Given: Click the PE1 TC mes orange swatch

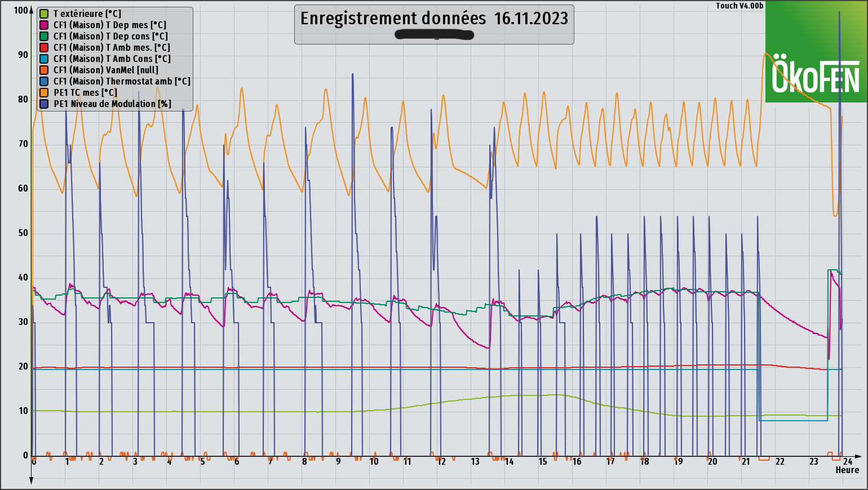Looking at the screenshot, I should click(x=44, y=92).
